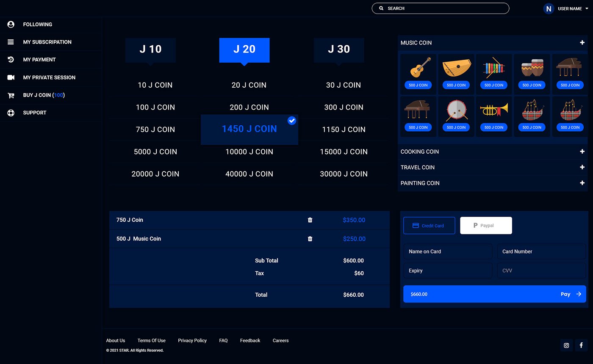Open the Instagram page from footer icon
The height and width of the screenshot is (364, 593).
point(566,345)
